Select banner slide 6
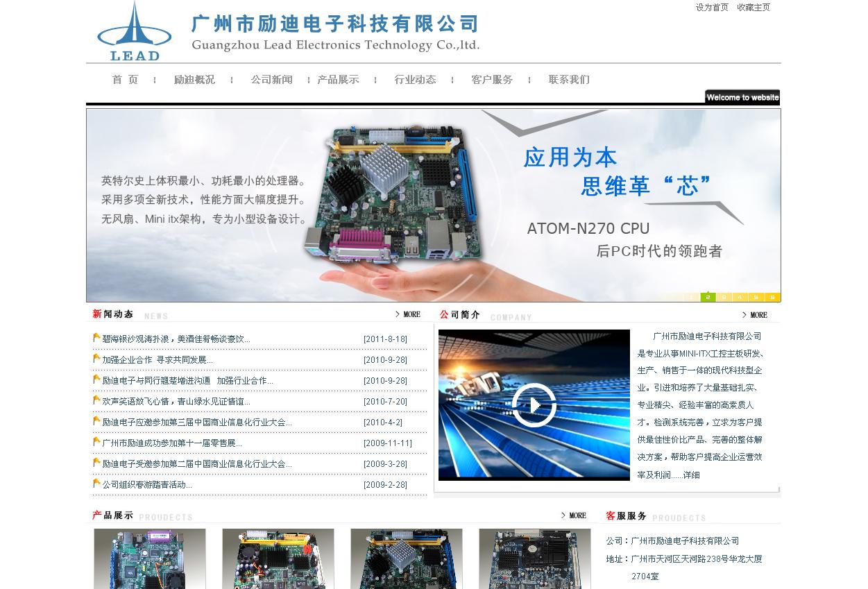This screenshot has width=868, height=589. 772,297
